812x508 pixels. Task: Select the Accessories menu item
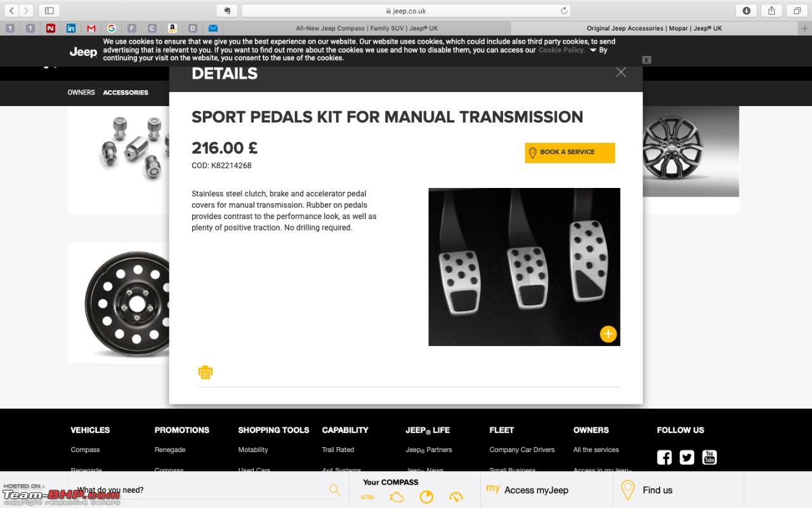coord(126,93)
